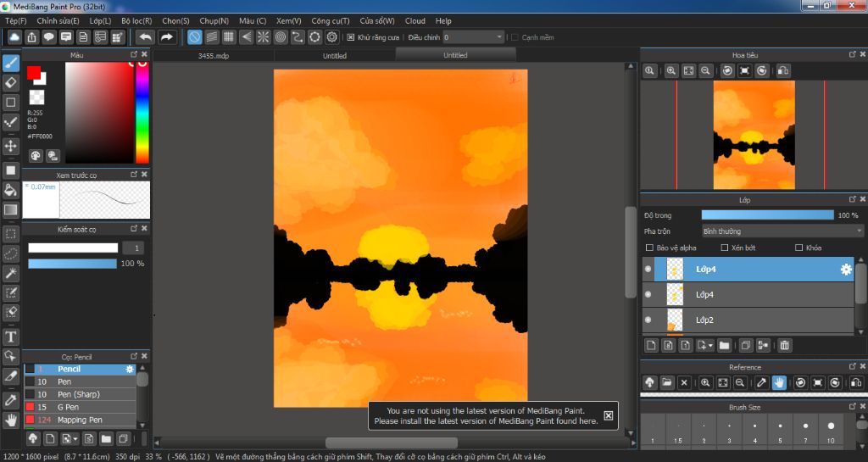The image size is (868, 462).
Task: Open Pha trộn blend mode dropdown
Action: tap(782, 231)
